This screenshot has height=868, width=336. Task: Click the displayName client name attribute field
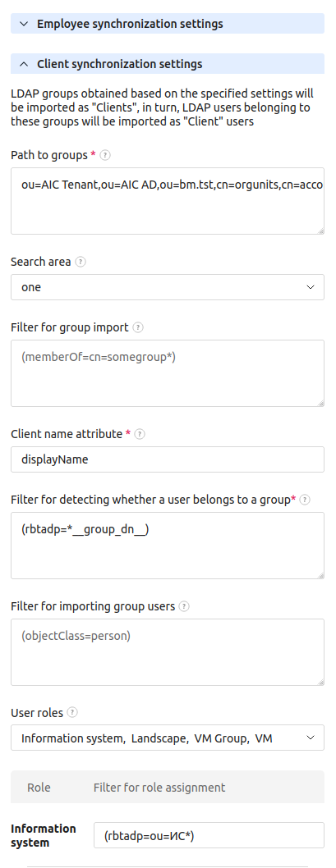tap(168, 459)
